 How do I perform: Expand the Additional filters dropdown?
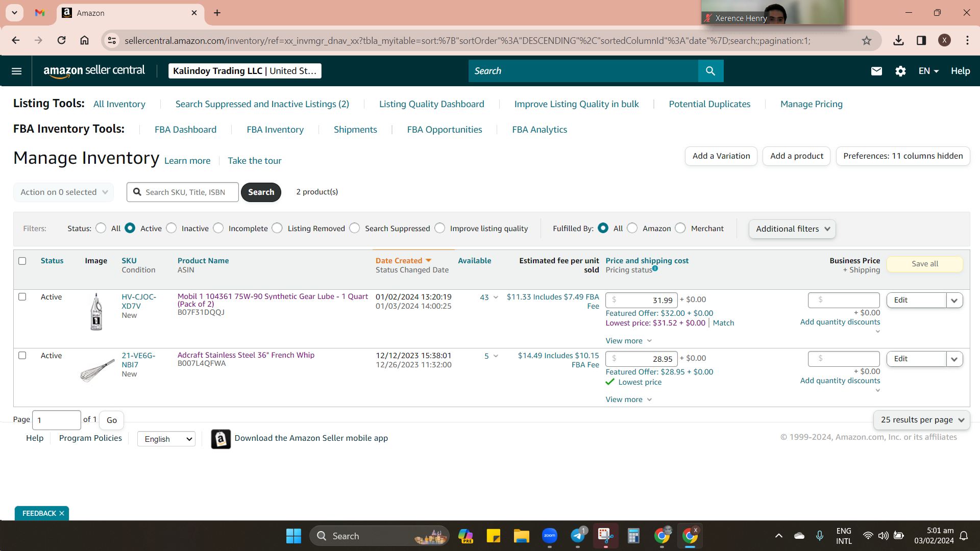(792, 229)
